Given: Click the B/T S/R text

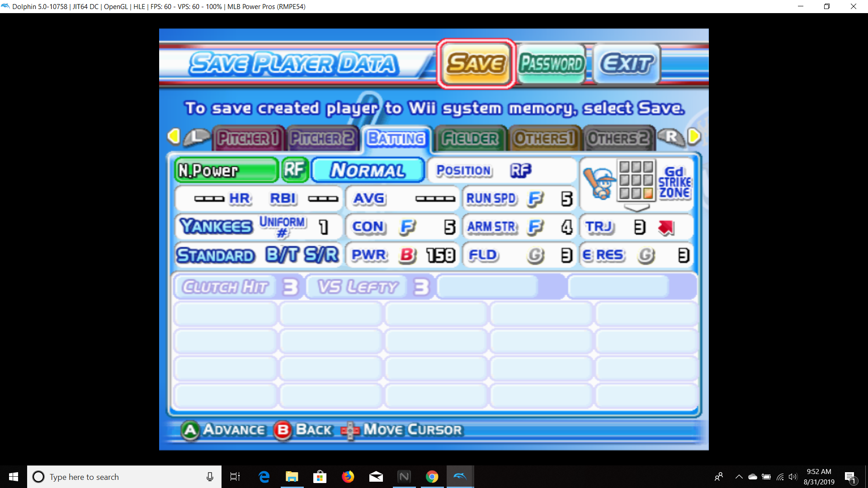Looking at the screenshot, I should click(302, 255).
